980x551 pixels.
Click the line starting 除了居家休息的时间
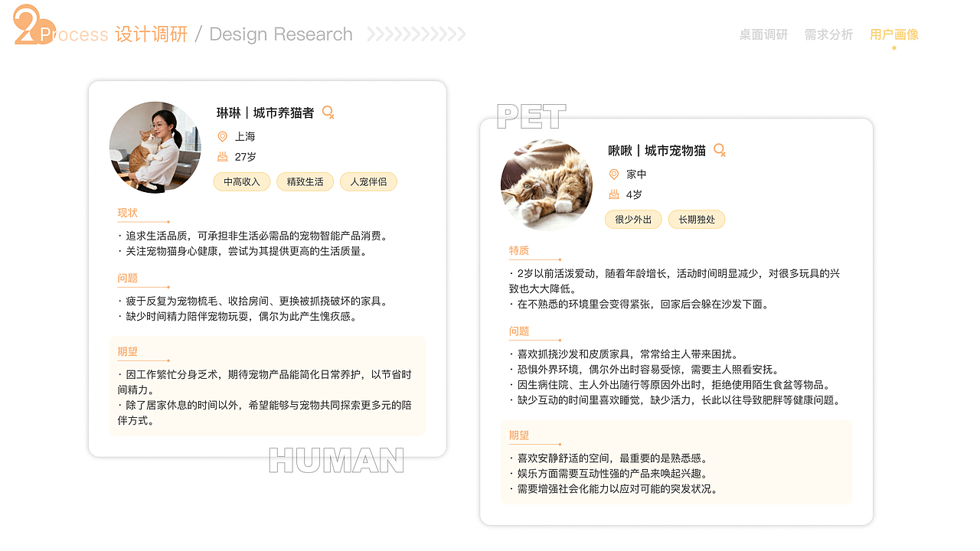click(x=264, y=413)
